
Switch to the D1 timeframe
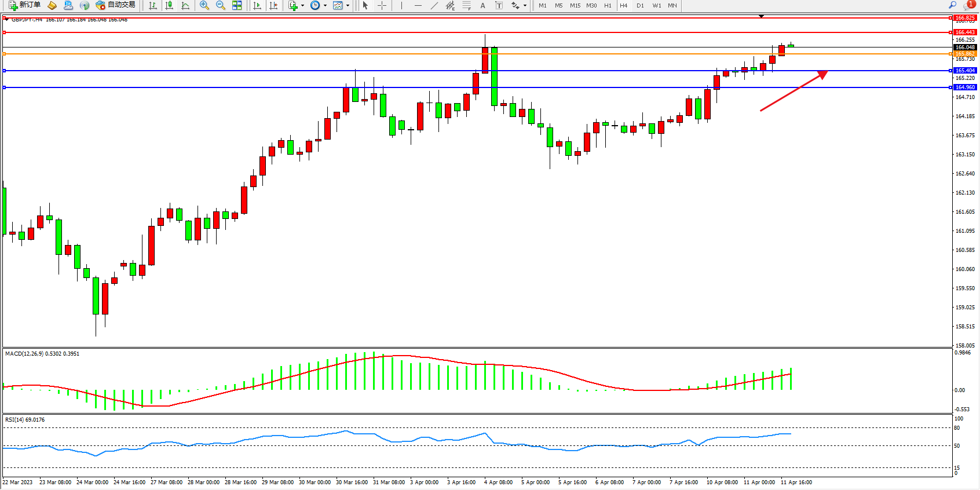(640, 5)
